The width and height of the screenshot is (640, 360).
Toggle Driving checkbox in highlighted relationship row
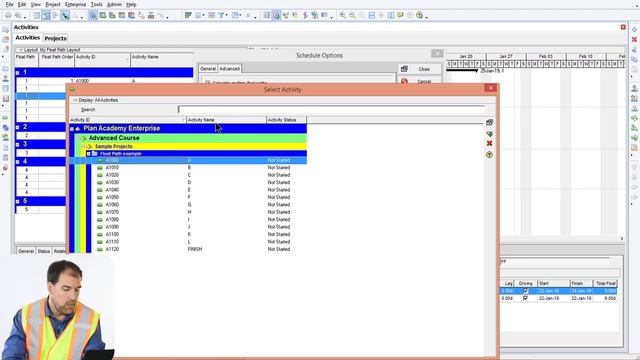coord(525,291)
